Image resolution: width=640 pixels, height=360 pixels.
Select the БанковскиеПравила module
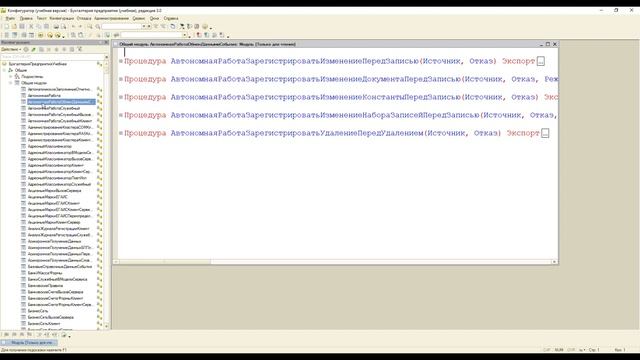(x=45, y=285)
